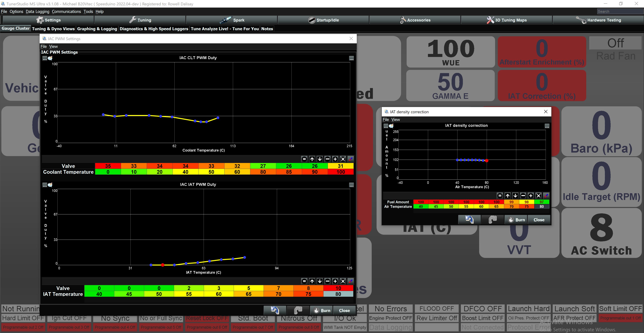Viewport: 644px width, 333px height.
Task: Click the multiply X button in the IAT density correction toolbar
Action: tap(539, 196)
